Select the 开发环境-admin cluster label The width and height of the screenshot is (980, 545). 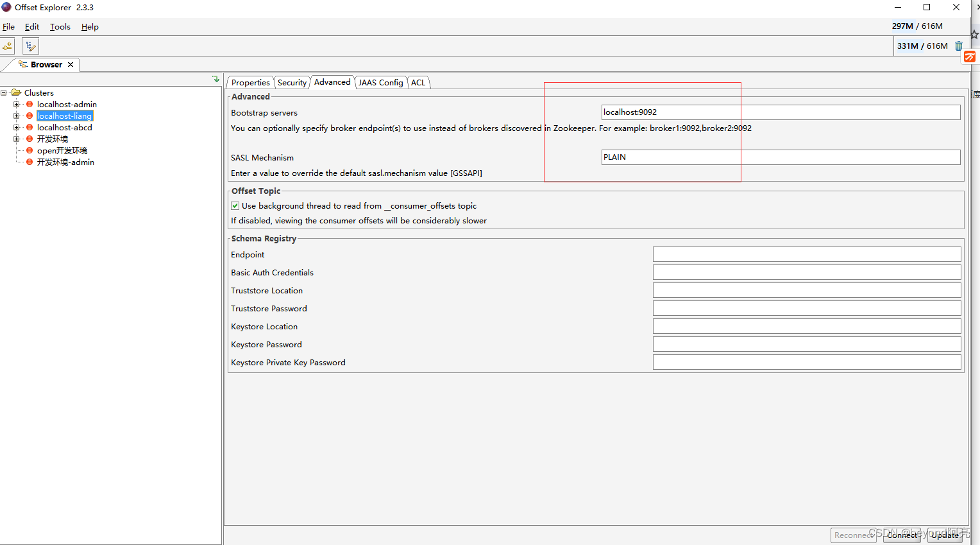tap(65, 162)
